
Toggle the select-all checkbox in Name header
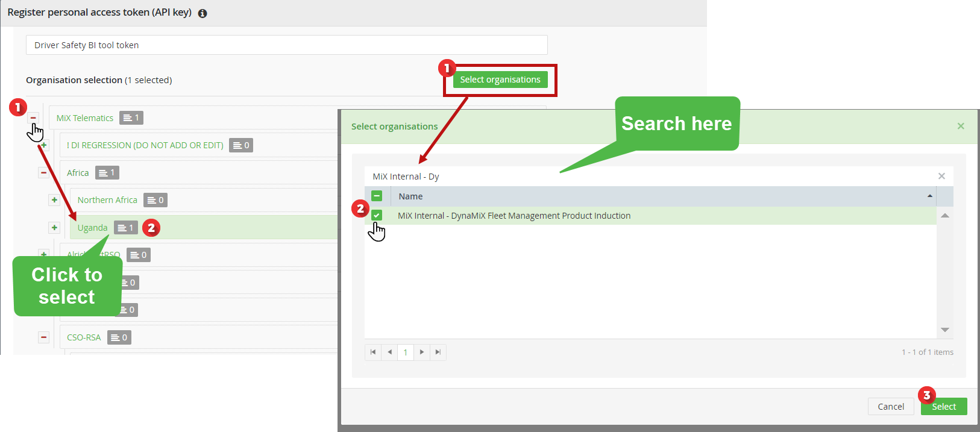377,196
